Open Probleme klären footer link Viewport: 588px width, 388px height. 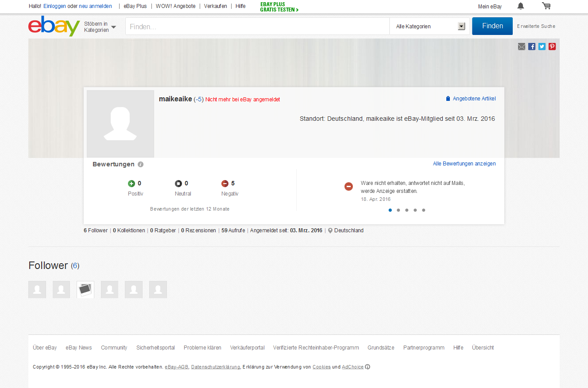(202, 348)
